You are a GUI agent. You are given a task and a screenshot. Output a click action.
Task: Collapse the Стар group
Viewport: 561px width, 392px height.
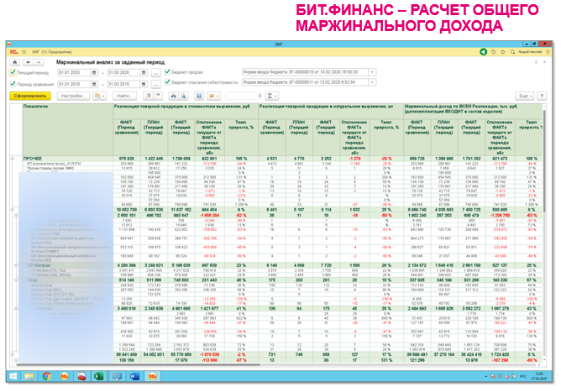[x=16, y=280]
